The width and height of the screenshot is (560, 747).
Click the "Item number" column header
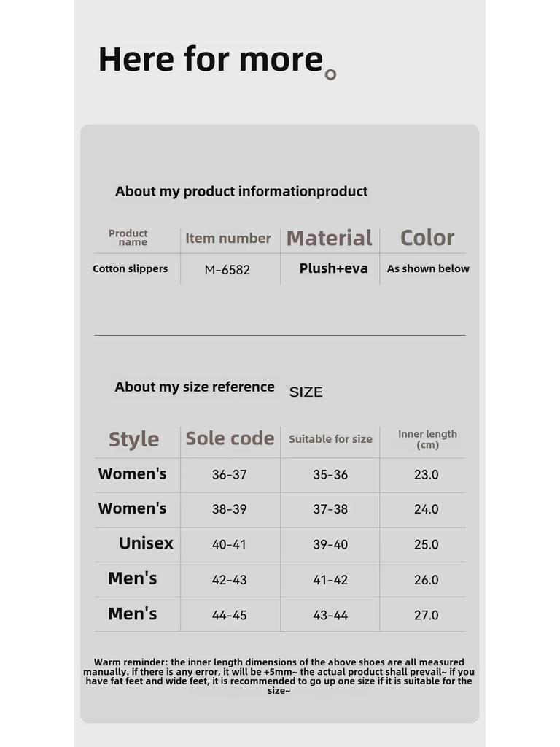(228, 238)
